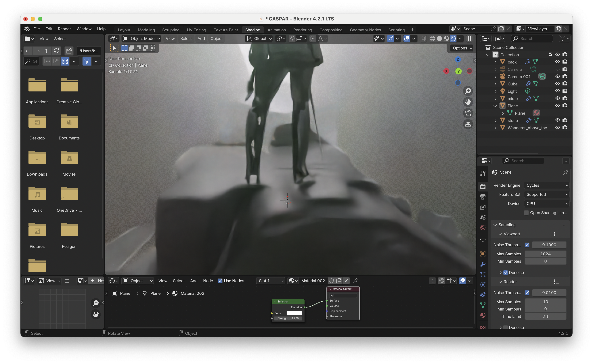Switch to the Geometry Nodes workspace tab
The width and height of the screenshot is (593, 364).
click(365, 30)
